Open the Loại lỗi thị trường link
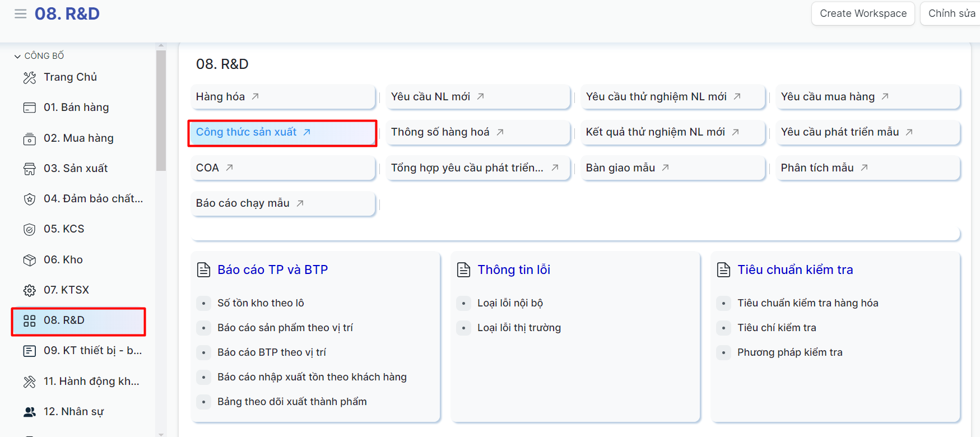The image size is (980, 437). click(x=519, y=328)
